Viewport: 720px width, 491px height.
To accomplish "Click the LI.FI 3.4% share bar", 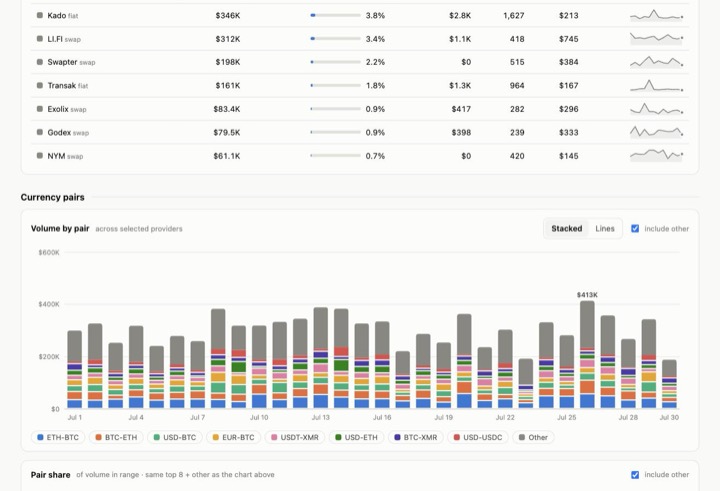I will coord(336,39).
